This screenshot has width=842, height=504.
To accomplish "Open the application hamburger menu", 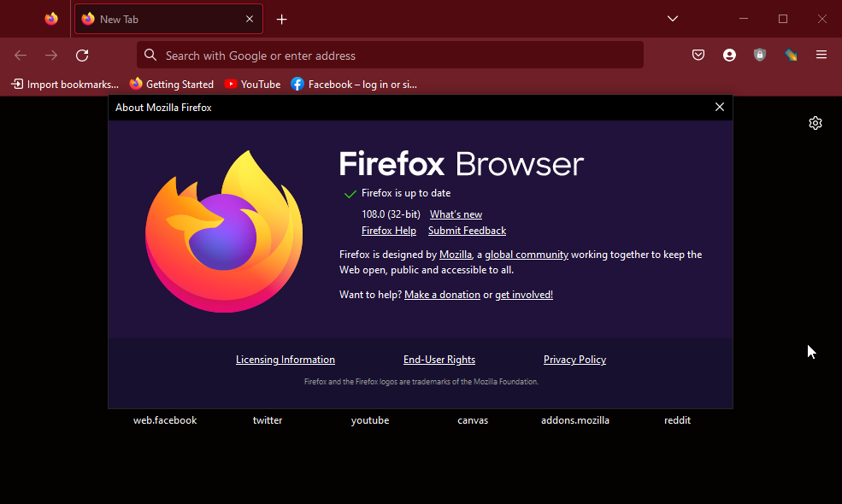I will (821, 55).
